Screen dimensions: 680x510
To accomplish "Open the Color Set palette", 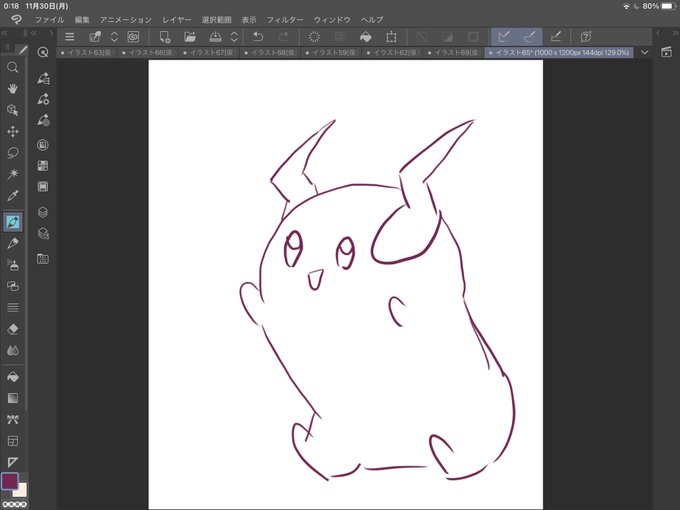I will [x=43, y=166].
